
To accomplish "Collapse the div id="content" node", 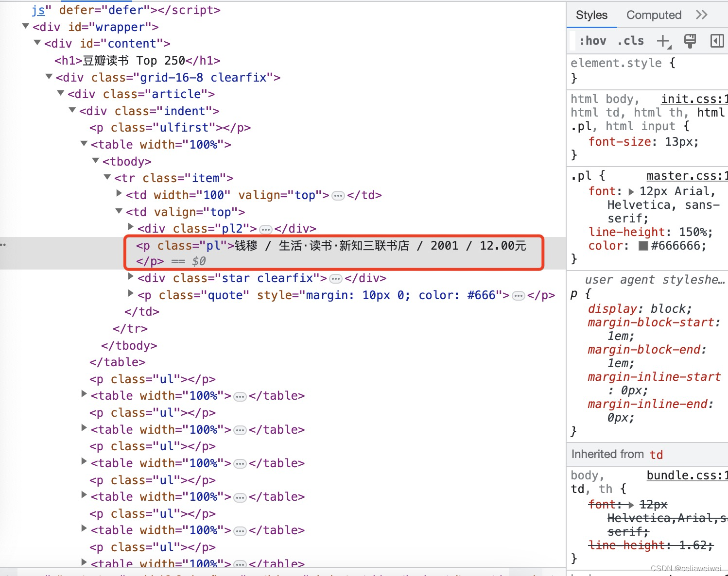I will click(x=37, y=43).
